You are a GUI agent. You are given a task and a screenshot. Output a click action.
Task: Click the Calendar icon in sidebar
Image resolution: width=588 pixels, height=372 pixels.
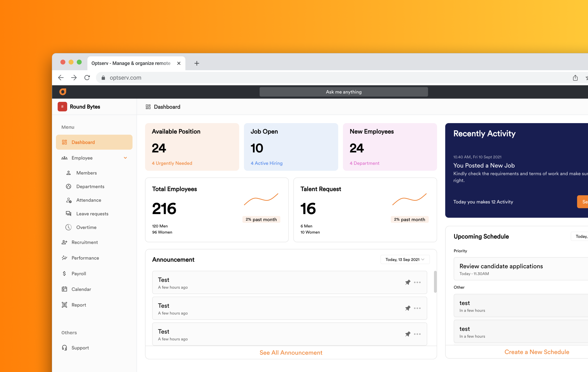click(x=64, y=289)
